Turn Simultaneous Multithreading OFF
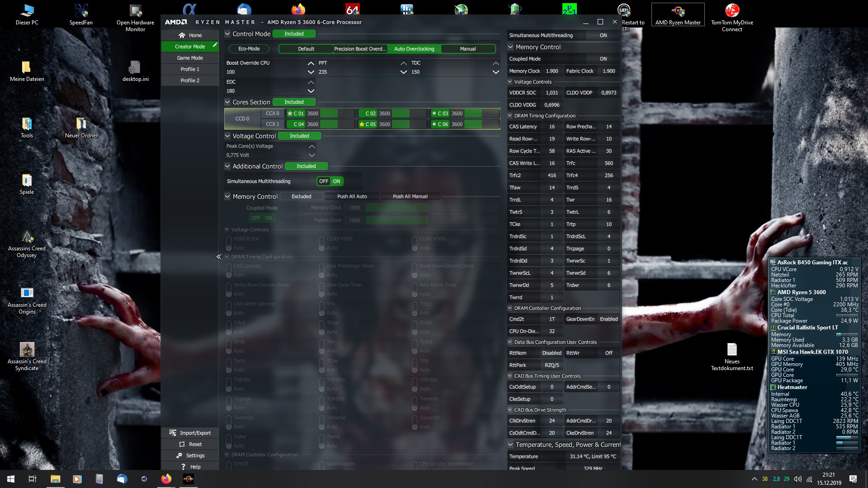Screen dimensions: 868x488 click(324, 181)
